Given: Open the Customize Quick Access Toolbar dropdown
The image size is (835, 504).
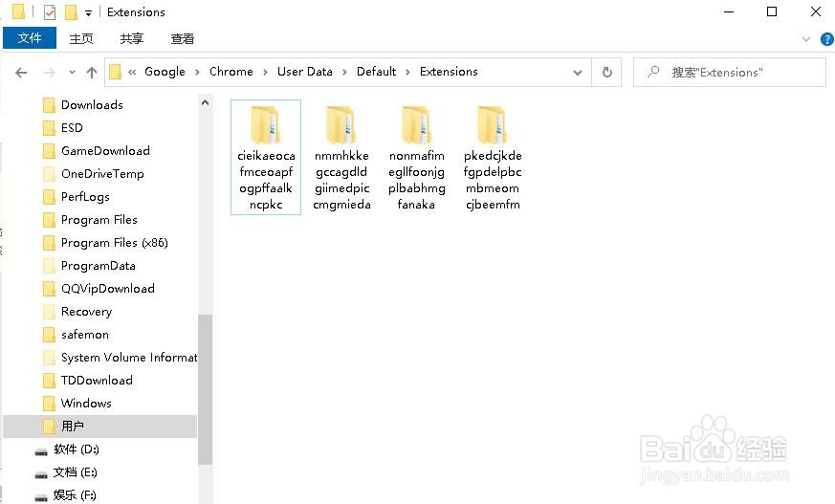Looking at the screenshot, I should tap(88, 12).
